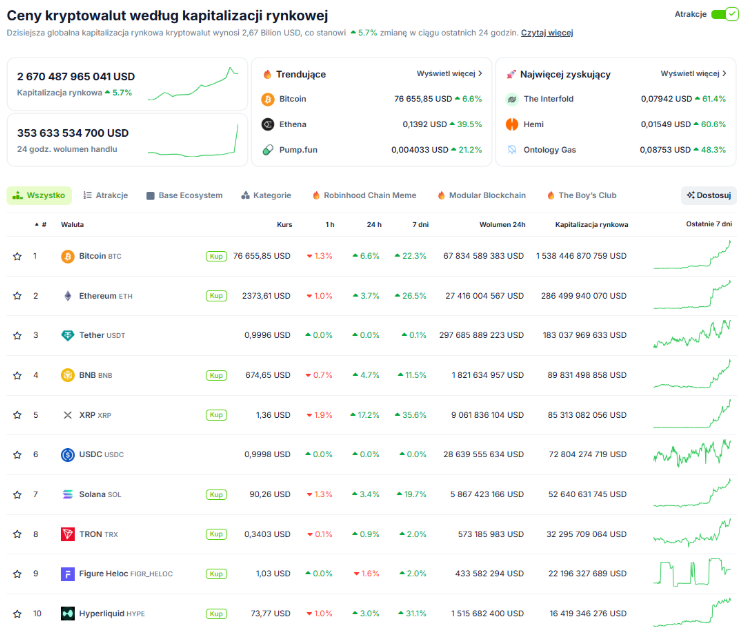The image size is (746, 636).
Task: Click the Dostosuj customize button
Action: 709,196
